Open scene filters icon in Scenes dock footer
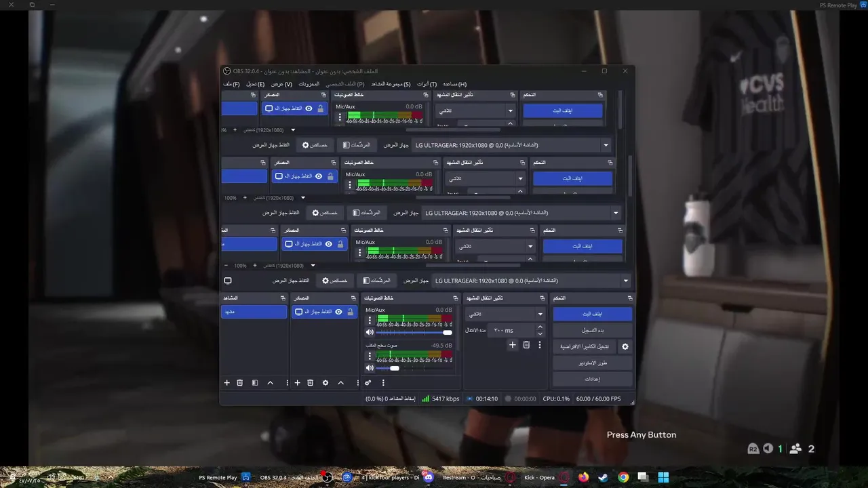Image resolution: width=868 pixels, height=488 pixels. click(x=255, y=383)
